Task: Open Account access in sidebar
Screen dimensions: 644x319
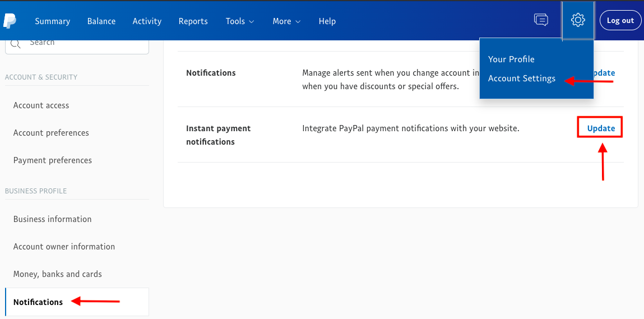Action: pos(41,105)
